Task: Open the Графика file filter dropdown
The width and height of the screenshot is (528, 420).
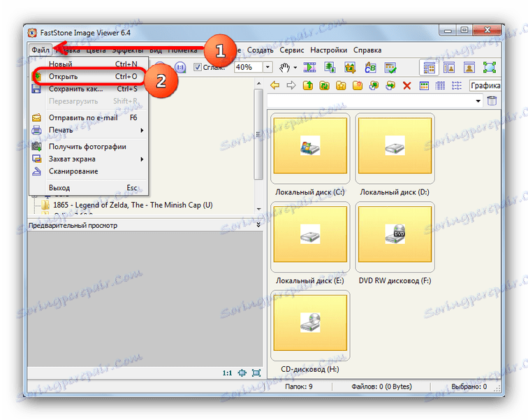Action: click(x=485, y=85)
